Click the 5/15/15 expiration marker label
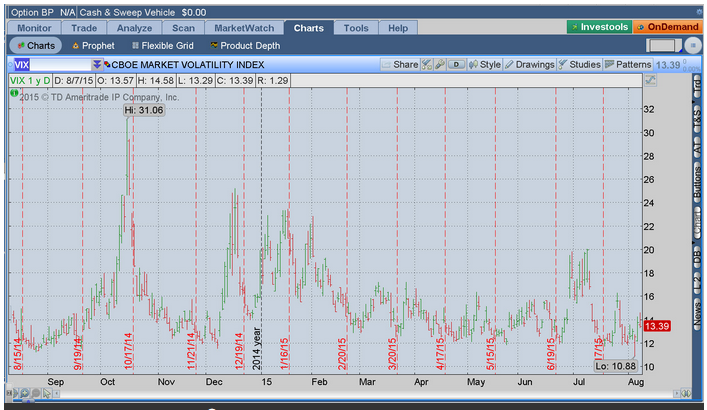Screen dimensions: 707x410 491,354
